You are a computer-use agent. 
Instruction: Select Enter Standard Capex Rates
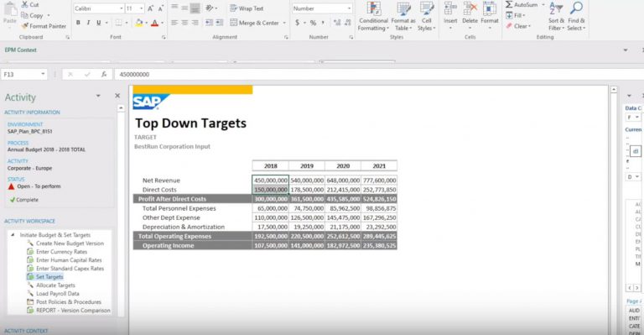(65, 269)
